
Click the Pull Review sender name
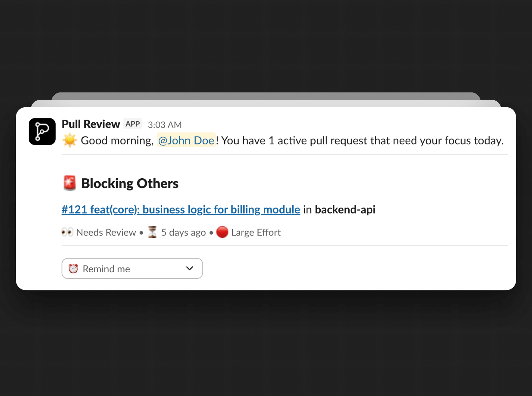[91, 124]
